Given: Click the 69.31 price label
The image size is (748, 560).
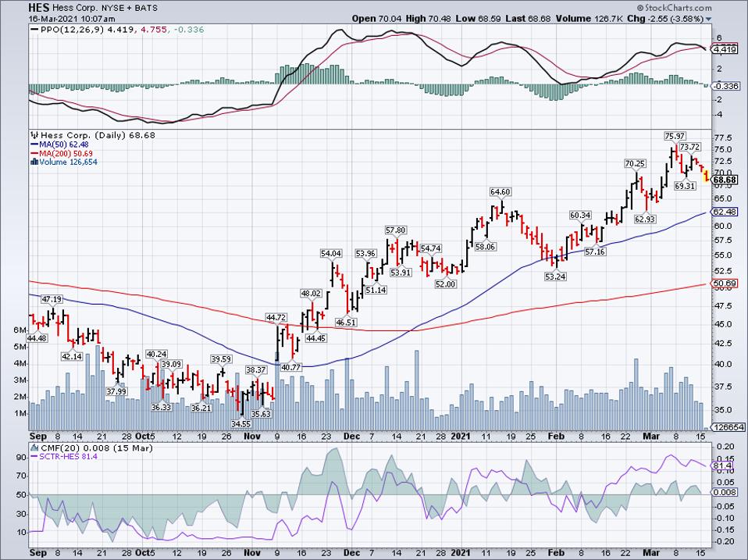Looking at the screenshot, I should (685, 186).
